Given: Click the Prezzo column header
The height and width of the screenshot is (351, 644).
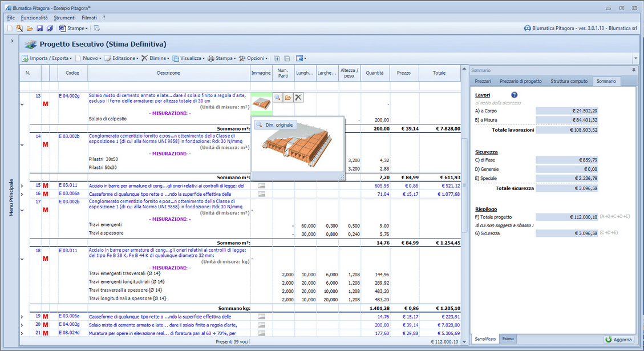Looking at the screenshot, I should point(404,72).
